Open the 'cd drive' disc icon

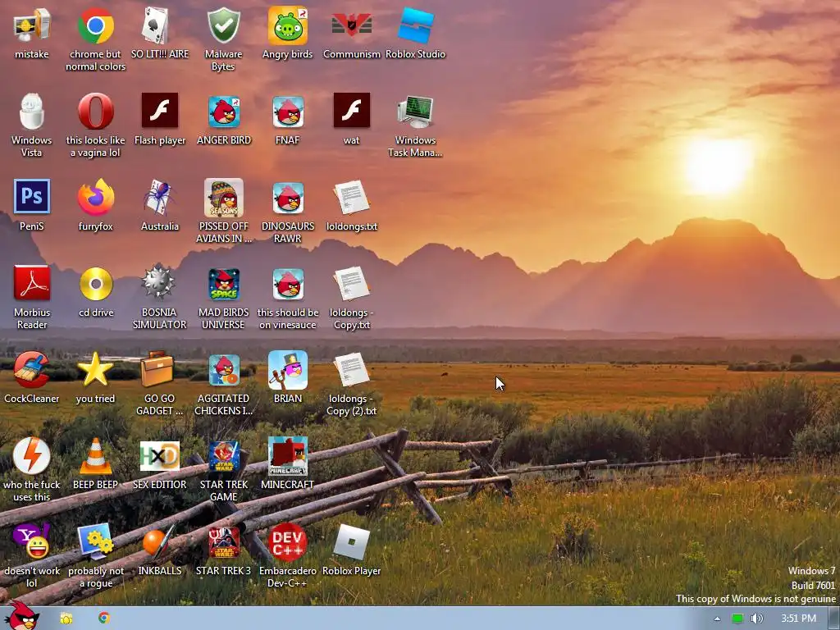click(x=95, y=283)
